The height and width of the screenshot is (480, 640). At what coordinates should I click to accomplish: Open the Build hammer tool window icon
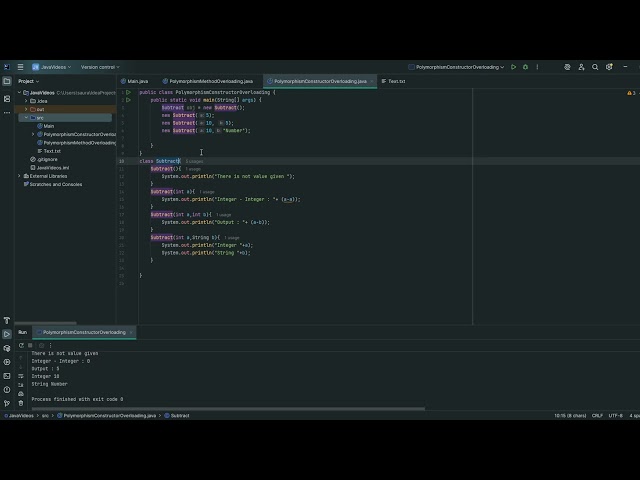tap(7, 320)
